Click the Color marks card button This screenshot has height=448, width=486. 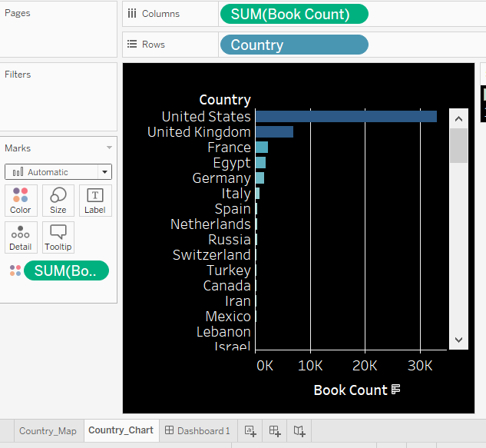21,201
